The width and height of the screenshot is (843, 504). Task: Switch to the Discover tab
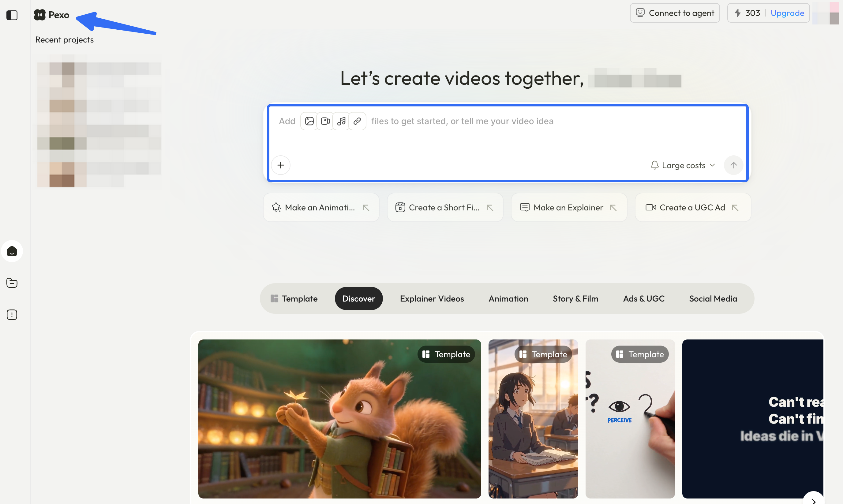358,298
